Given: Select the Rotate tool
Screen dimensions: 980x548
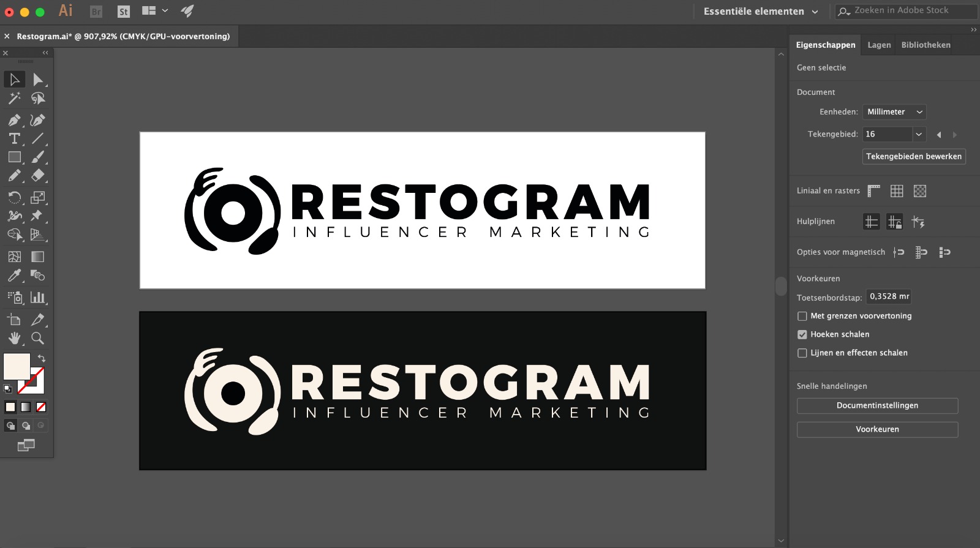Looking at the screenshot, I should coord(15,197).
